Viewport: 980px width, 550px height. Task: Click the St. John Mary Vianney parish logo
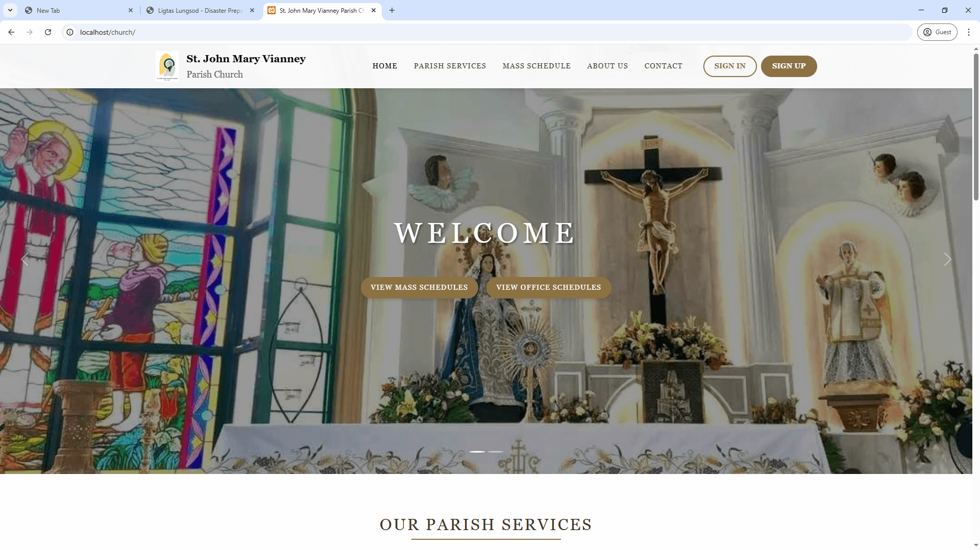pos(167,66)
